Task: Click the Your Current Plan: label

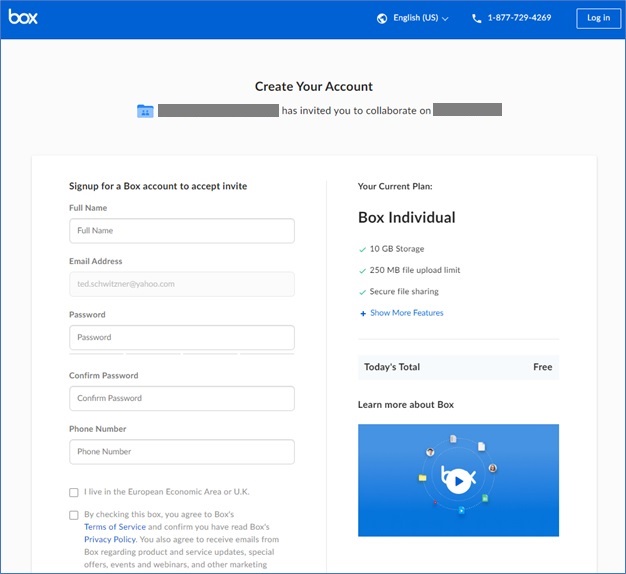Action: pos(395,186)
